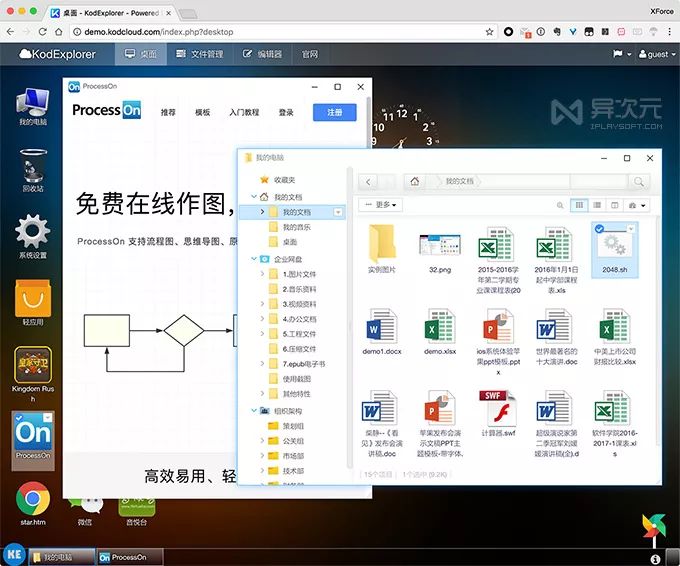Expand the 1.图片文件 folder tree node
The image size is (680, 566).
pyautogui.click(x=263, y=274)
